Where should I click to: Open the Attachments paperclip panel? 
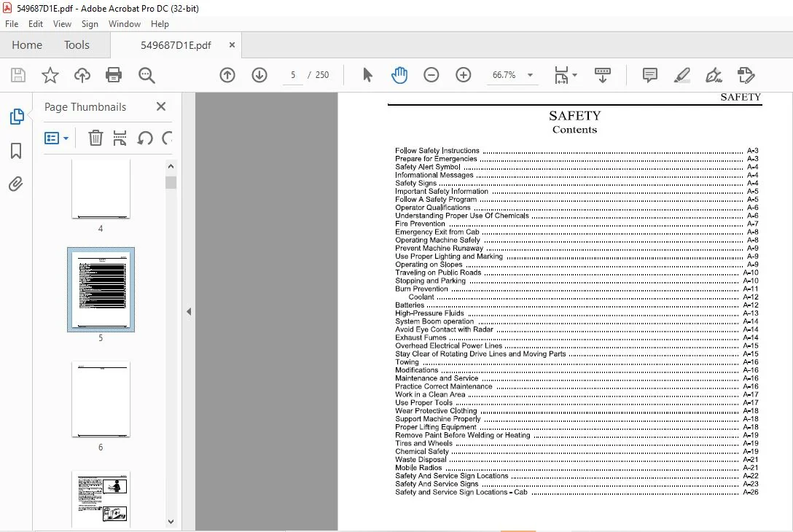[x=16, y=184]
